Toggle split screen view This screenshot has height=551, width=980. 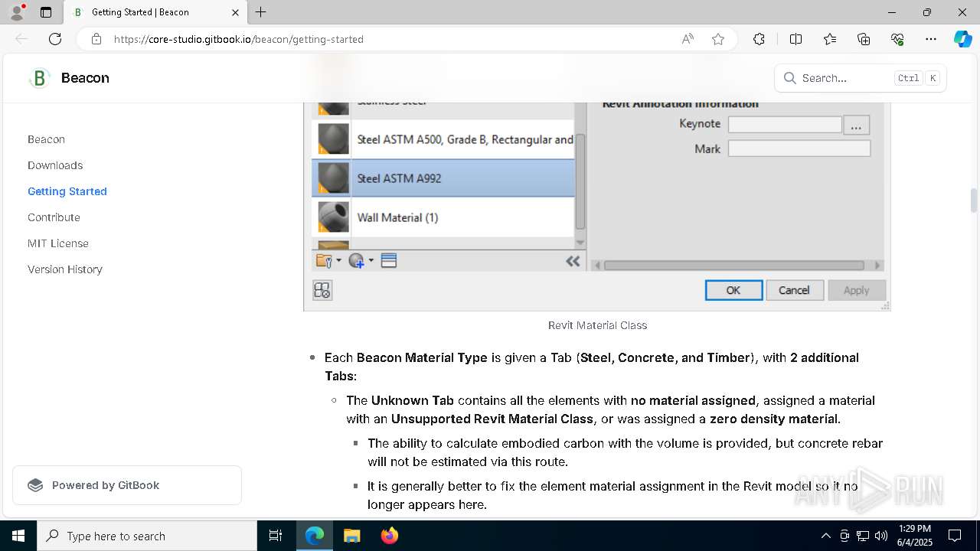795,39
